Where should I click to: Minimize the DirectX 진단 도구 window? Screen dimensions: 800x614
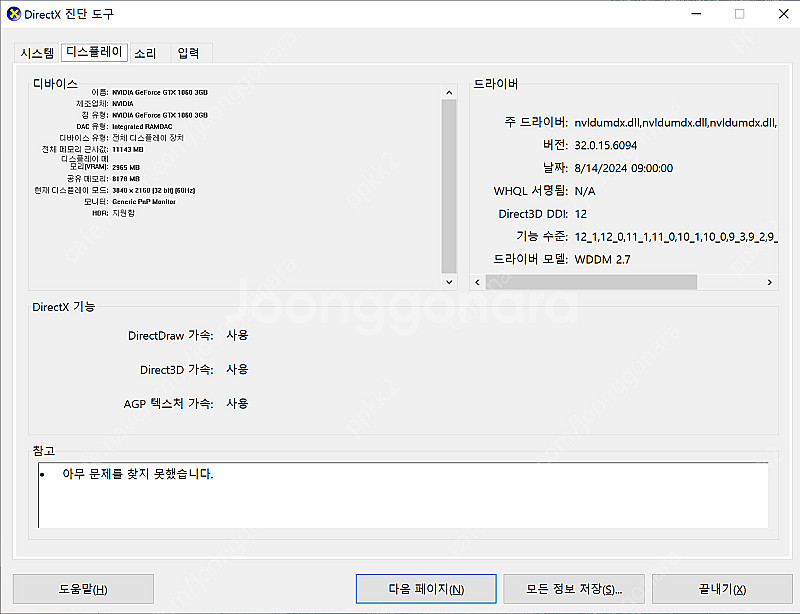[x=696, y=14]
